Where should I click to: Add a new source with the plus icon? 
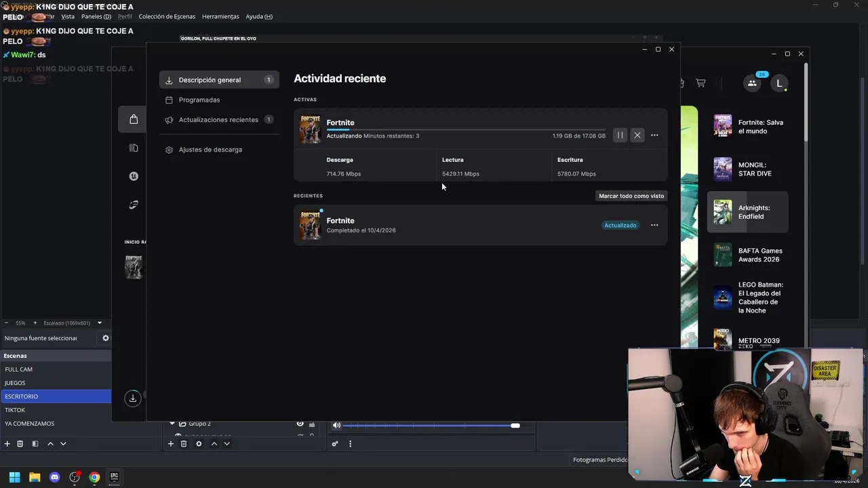[171, 444]
